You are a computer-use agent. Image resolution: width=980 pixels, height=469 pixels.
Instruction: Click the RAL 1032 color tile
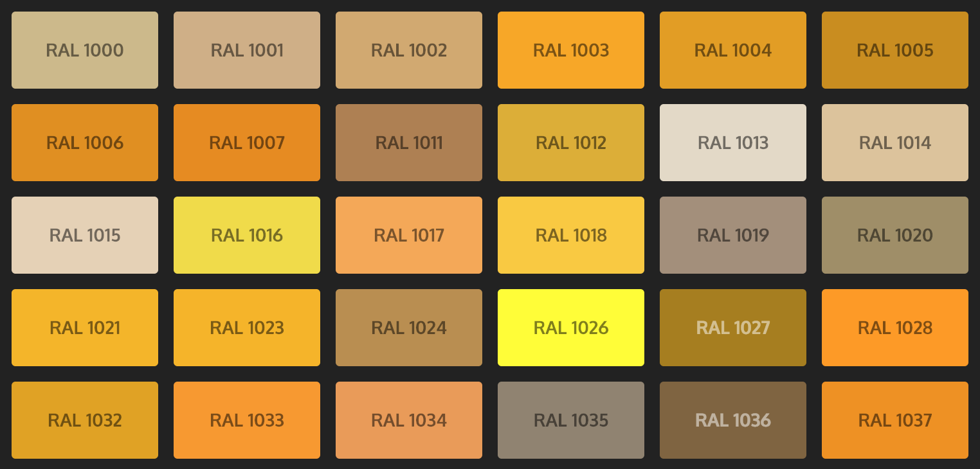tap(85, 420)
